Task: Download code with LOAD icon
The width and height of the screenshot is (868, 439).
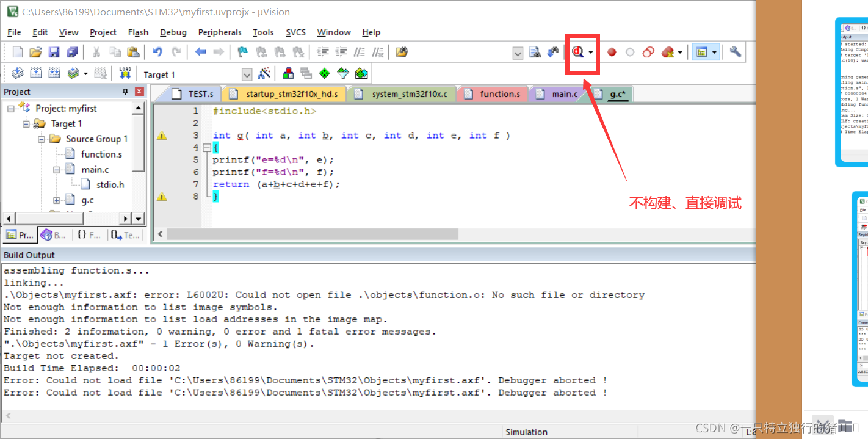Action: point(125,73)
